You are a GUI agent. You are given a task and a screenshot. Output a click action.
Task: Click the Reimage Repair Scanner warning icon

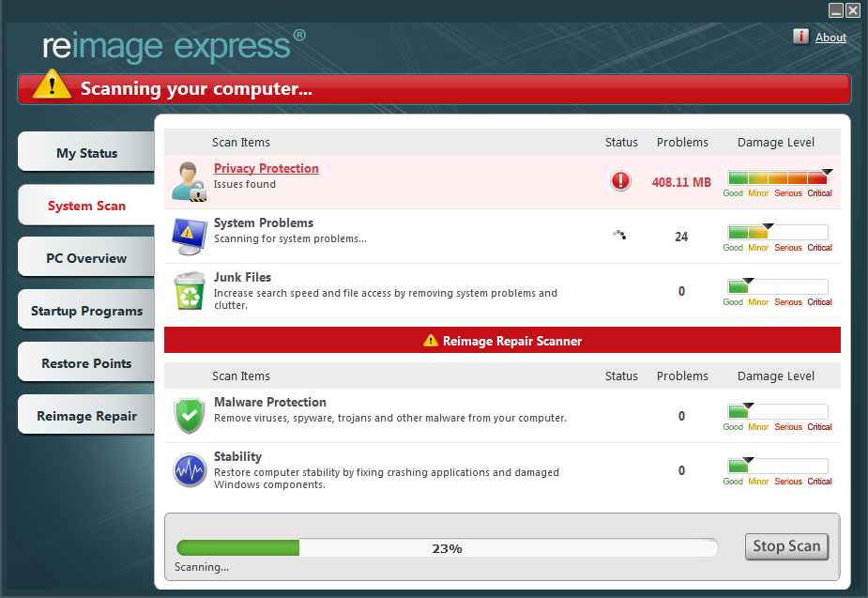click(430, 341)
